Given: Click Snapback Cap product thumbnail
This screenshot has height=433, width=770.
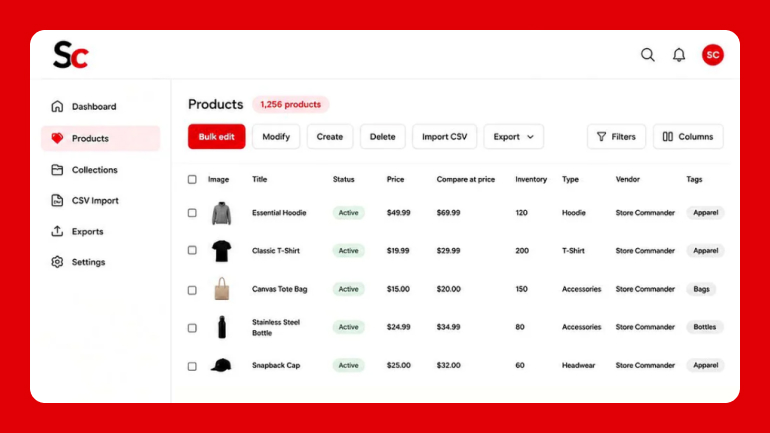Looking at the screenshot, I should pos(221,365).
